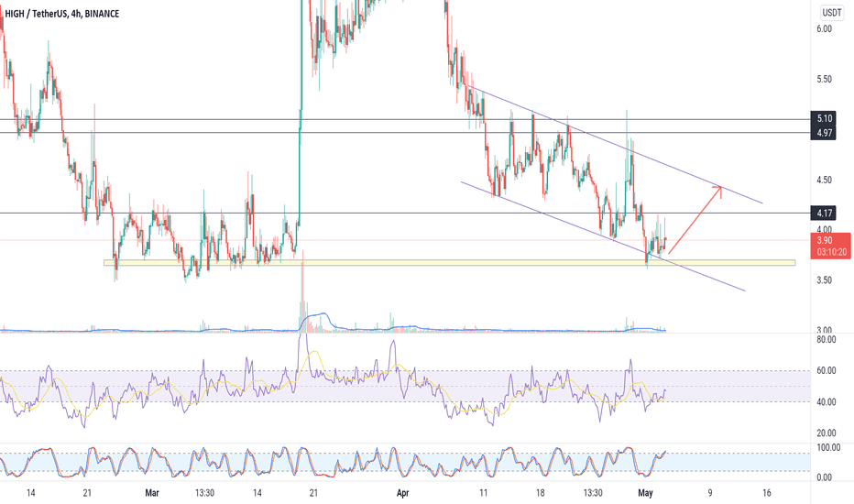The height and width of the screenshot is (504, 854).
Task: Select the 5.10 horizontal line price label
Action: coord(824,118)
